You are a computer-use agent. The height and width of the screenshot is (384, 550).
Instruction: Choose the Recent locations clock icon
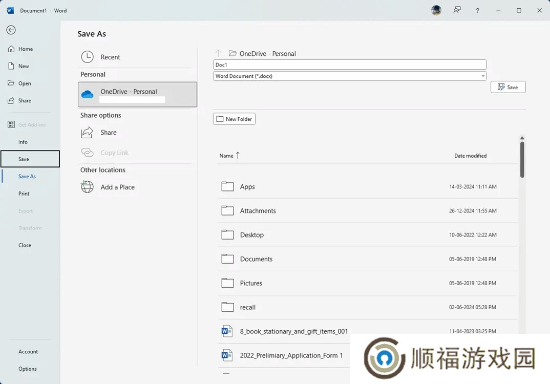[87, 57]
